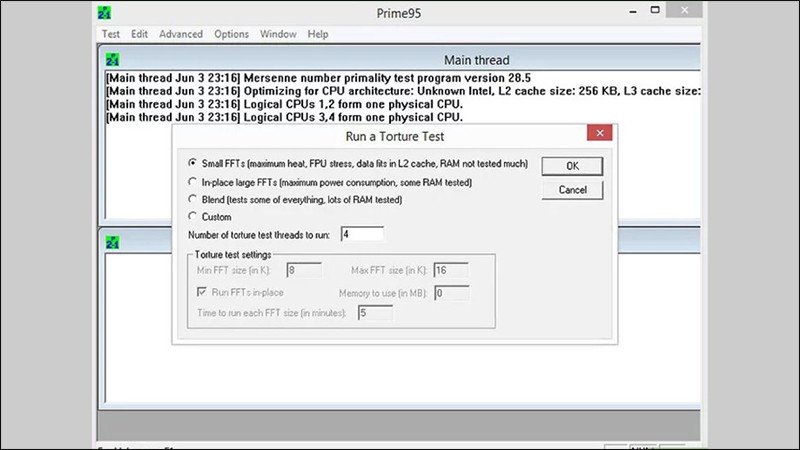
Task: Click the Prime95 icon in the title bar
Action: 104,13
